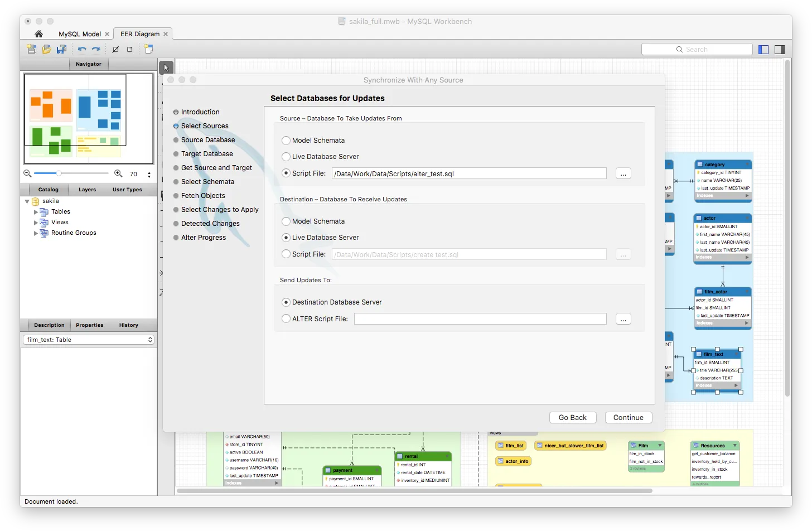The height and width of the screenshot is (531, 812).
Task: Click the Tables folder icon in catalog
Action: coord(44,212)
